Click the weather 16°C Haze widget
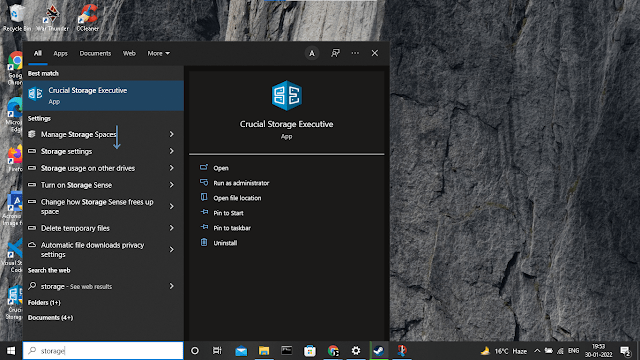The image size is (640, 360). (503, 351)
